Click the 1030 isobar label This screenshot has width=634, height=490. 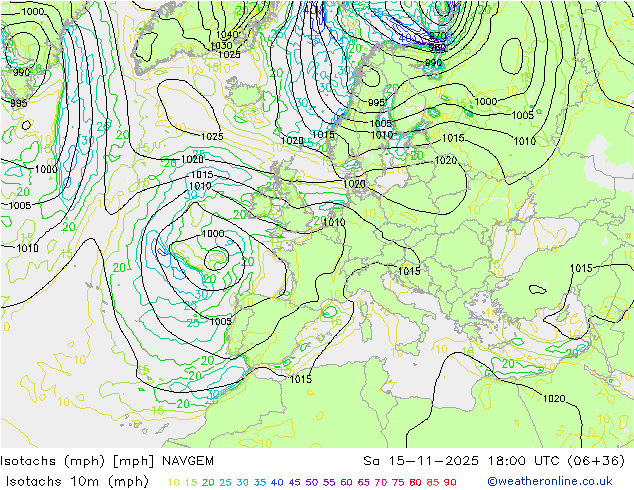(x=221, y=46)
